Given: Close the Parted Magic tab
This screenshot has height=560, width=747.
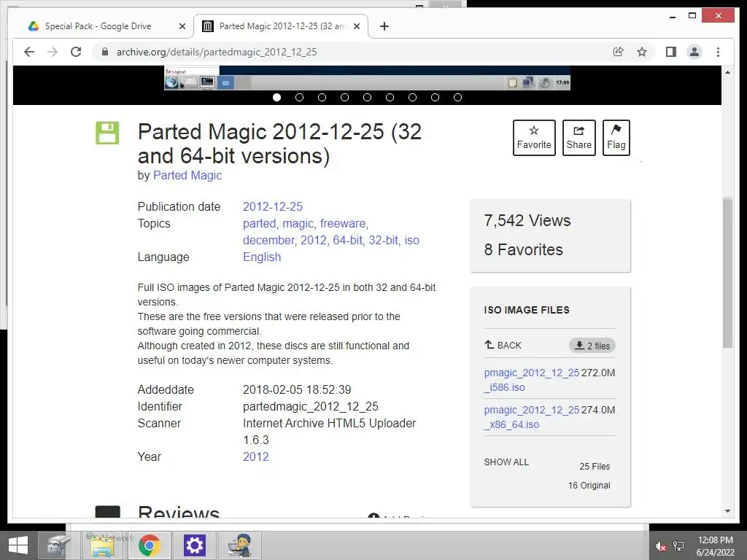Looking at the screenshot, I should [x=356, y=26].
